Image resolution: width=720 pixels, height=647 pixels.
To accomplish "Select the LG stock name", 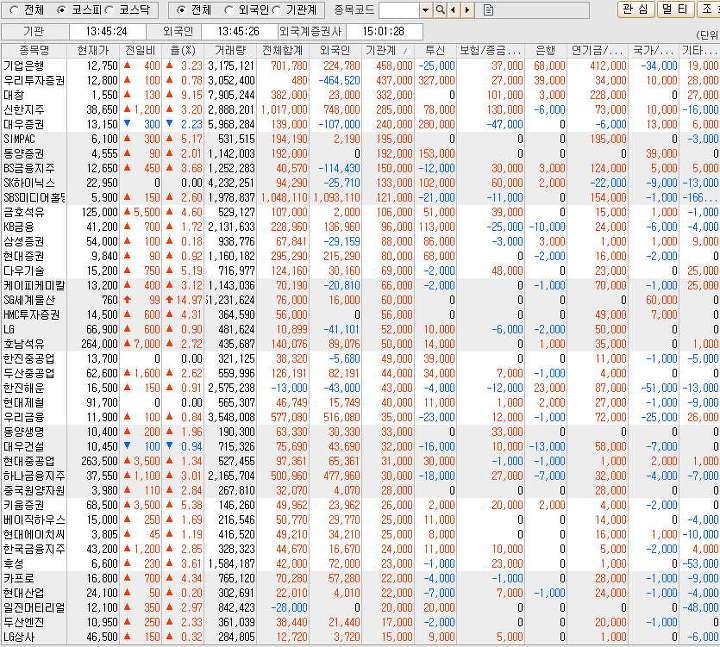I will tap(9, 330).
